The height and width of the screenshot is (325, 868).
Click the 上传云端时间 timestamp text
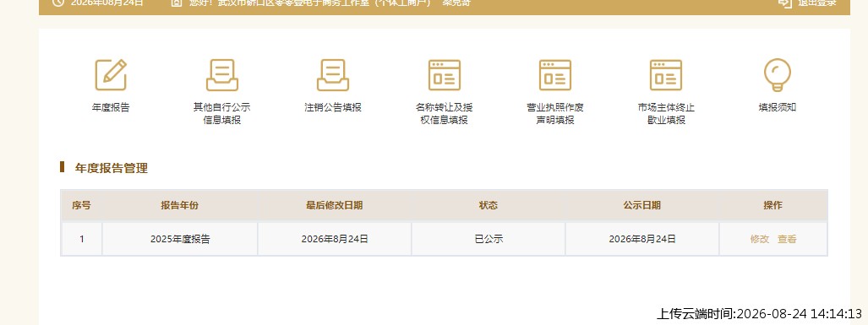click(x=760, y=313)
